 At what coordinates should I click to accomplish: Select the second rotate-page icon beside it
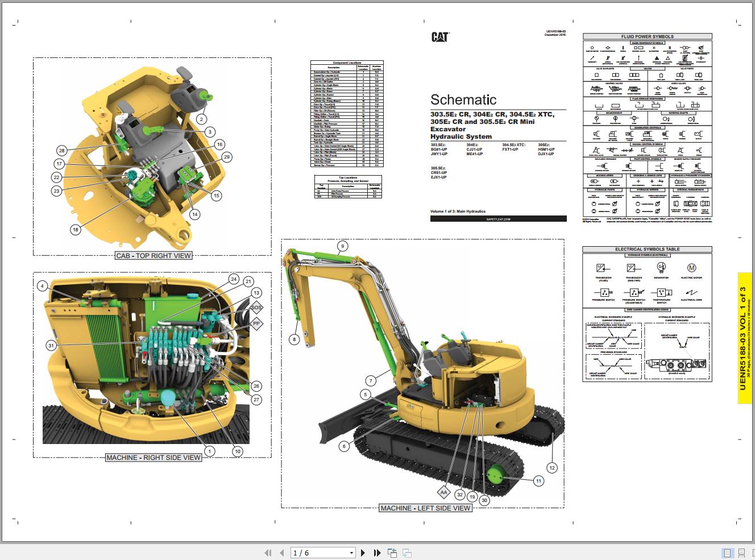click(405, 552)
